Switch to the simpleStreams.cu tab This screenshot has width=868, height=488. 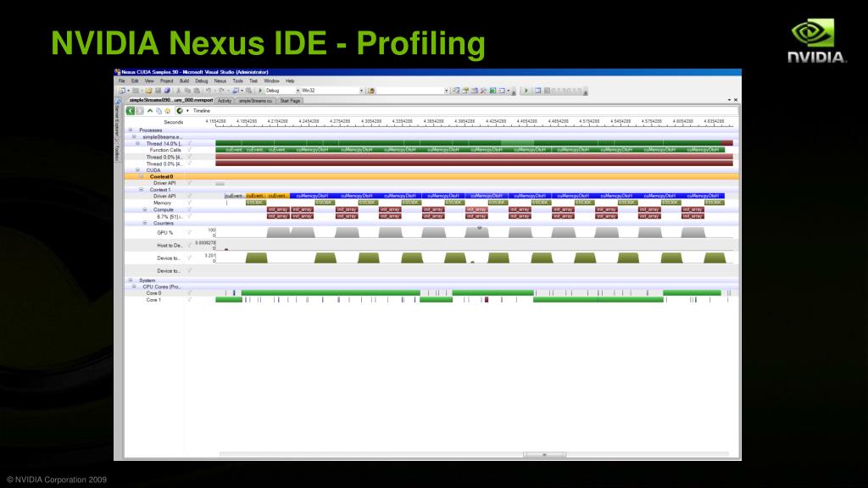point(256,101)
